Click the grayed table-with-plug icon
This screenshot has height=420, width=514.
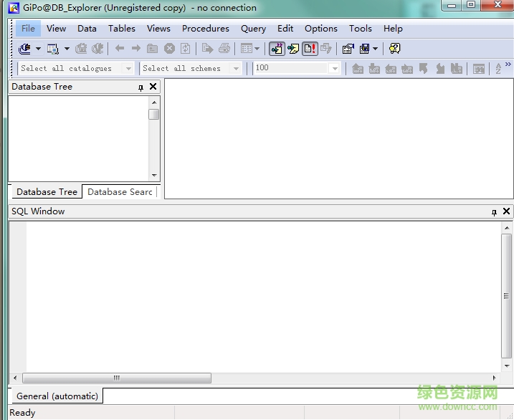coord(81,49)
